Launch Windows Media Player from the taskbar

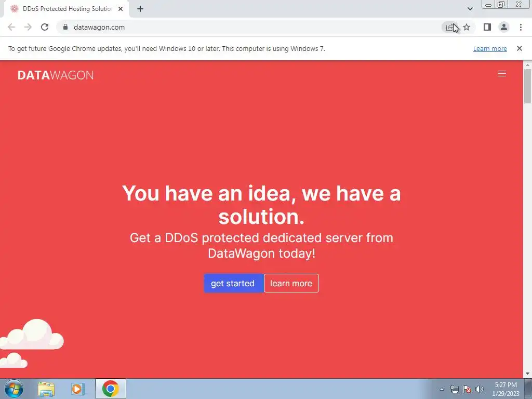point(78,389)
